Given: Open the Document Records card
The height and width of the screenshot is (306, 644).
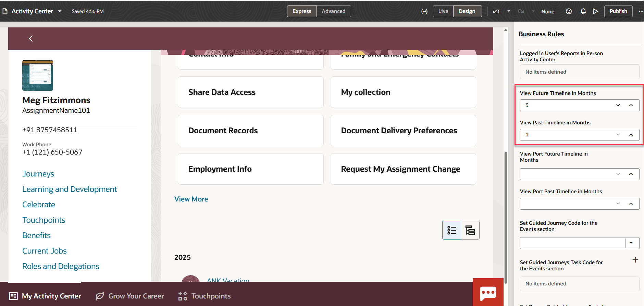Looking at the screenshot, I should pyautogui.click(x=250, y=131).
